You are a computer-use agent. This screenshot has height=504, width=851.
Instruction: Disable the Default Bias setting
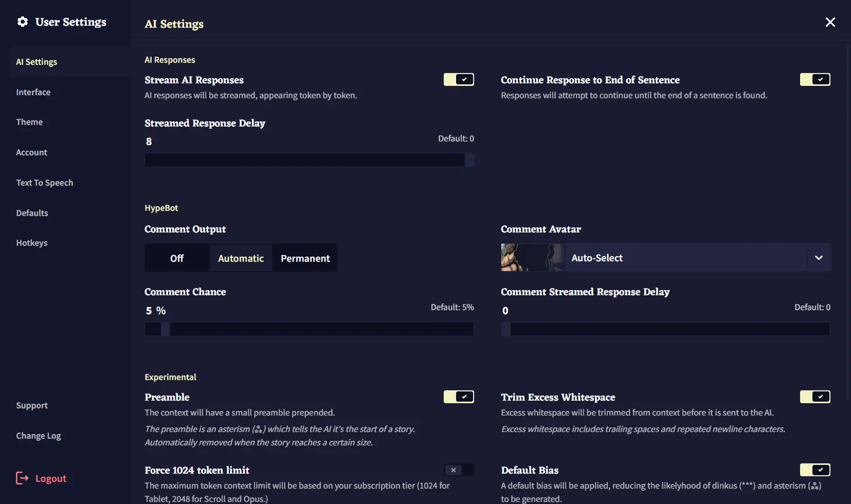pyautogui.click(x=814, y=470)
